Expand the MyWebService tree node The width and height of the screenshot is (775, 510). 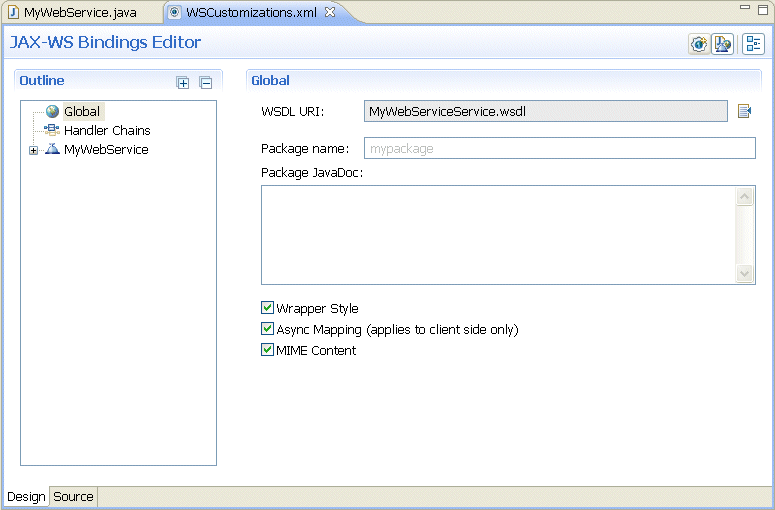(33, 150)
